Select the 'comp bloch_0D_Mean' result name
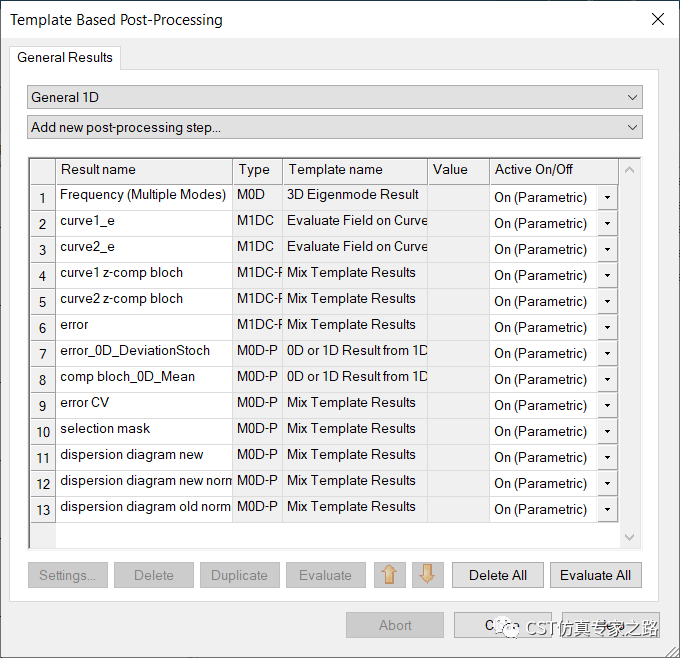Screen dimensions: 680x658 click(x=144, y=380)
